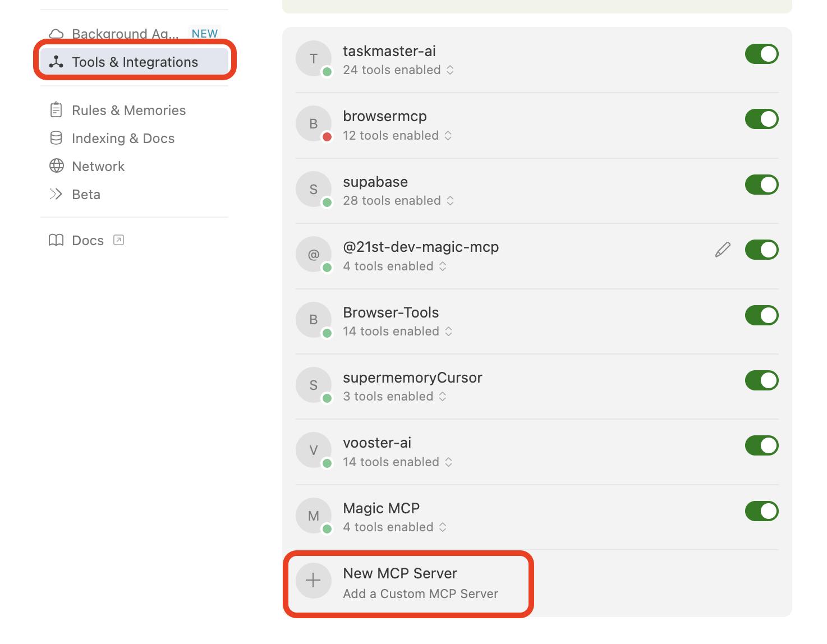Viewport: 827px width, 644px height.
Task: Toggle the @21st-dev-magic-mcp server off
Action: 761,250
